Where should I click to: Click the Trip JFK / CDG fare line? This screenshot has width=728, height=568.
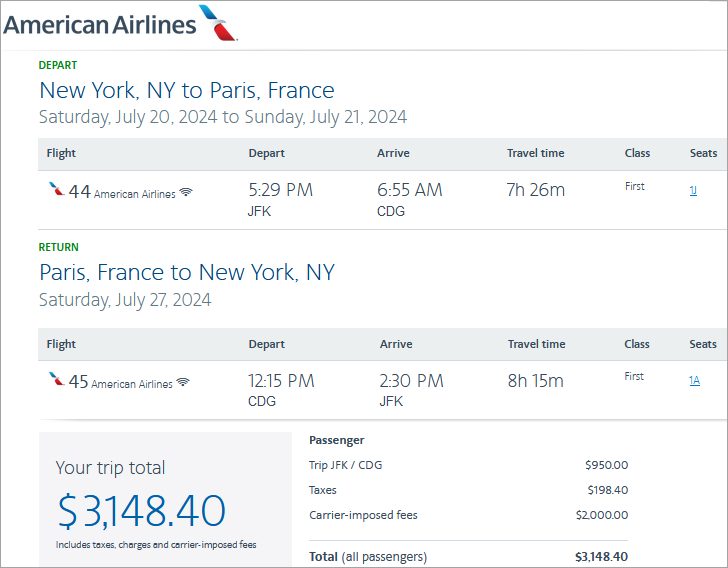[x=345, y=465]
